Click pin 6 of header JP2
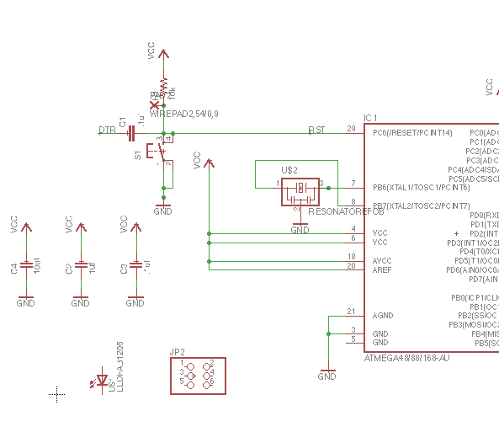Screen dimensions: 499x448 (x=206, y=386)
